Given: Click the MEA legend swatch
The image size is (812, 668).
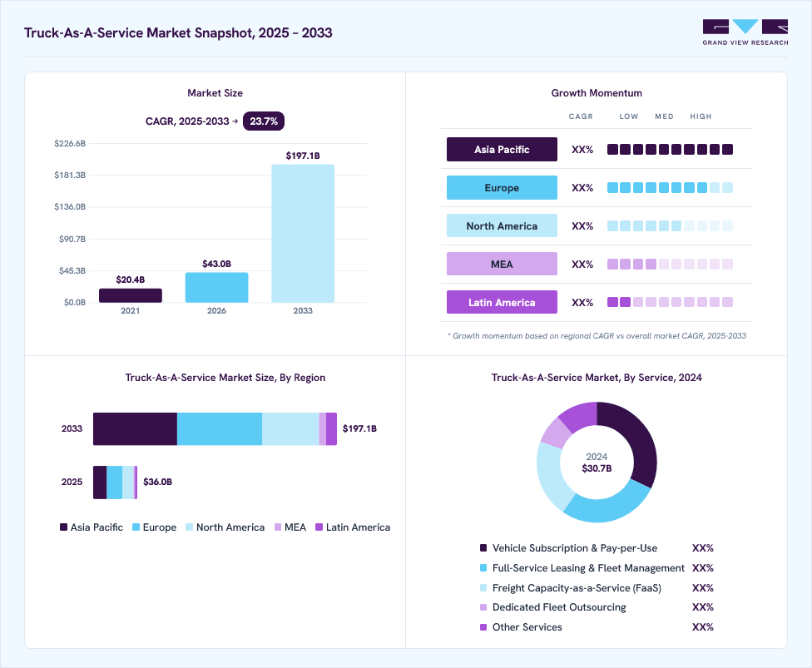Looking at the screenshot, I should (278, 527).
